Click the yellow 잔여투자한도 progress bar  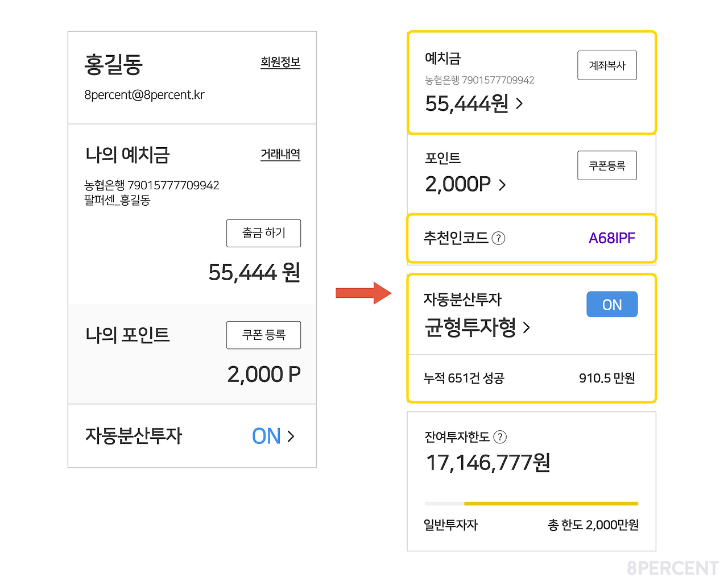point(550,504)
